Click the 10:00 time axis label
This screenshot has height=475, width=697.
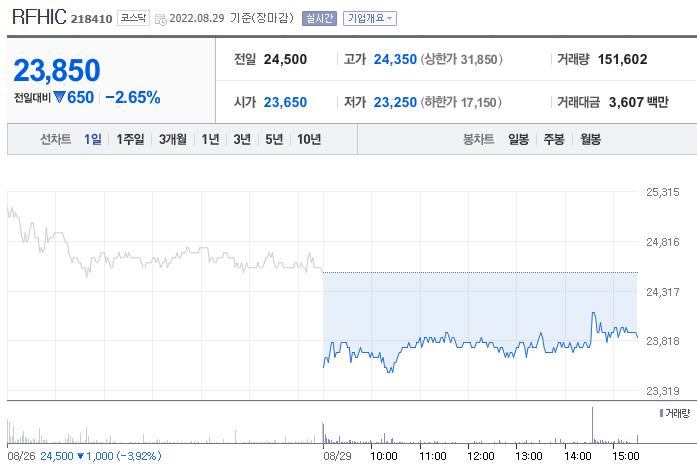point(384,456)
